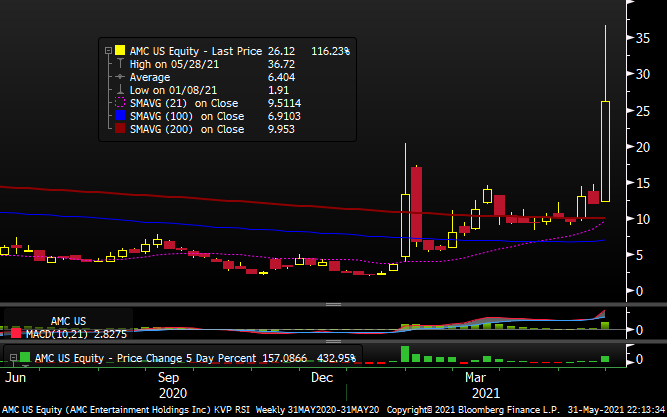Click the green Price Change series swatch
667x417 pixels.
[25, 357]
